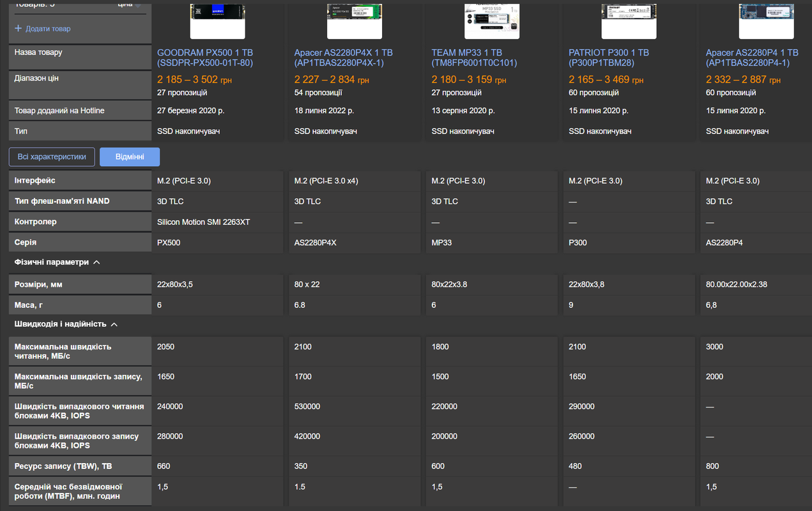This screenshot has height=511, width=812.
Task: Click the M.2 (PCI-E 3.0 x4) interface value
Action: [326, 181]
